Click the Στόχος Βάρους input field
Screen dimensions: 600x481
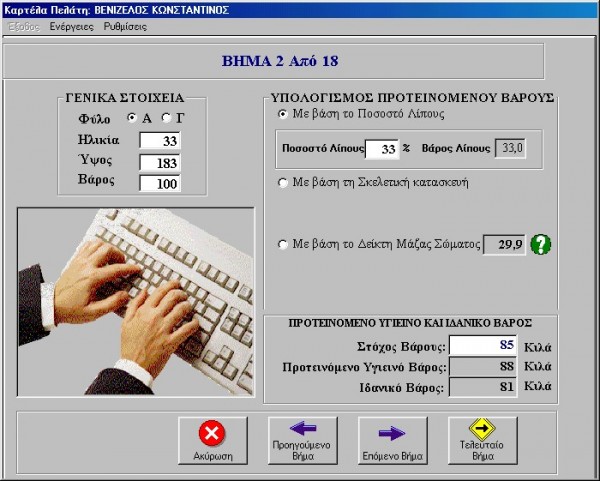(x=483, y=346)
